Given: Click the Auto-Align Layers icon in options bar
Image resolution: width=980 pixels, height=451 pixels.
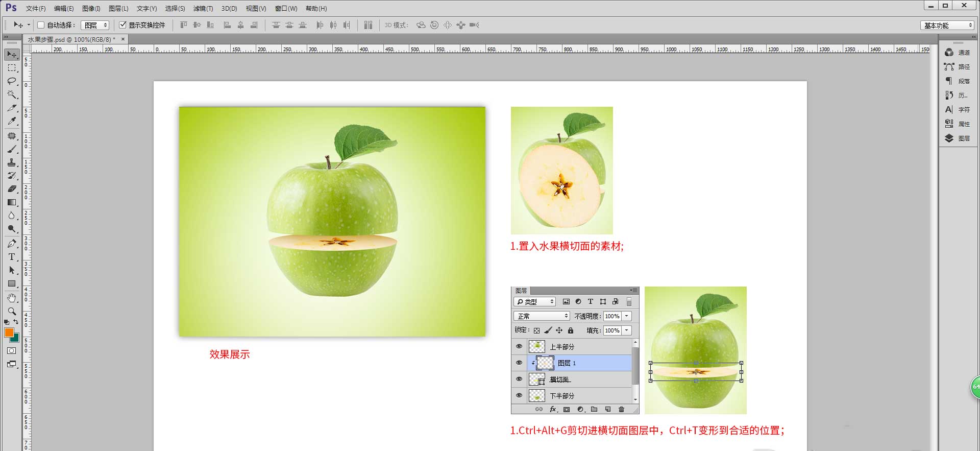Looking at the screenshot, I should pyautogui.click(x=368, y=25).
